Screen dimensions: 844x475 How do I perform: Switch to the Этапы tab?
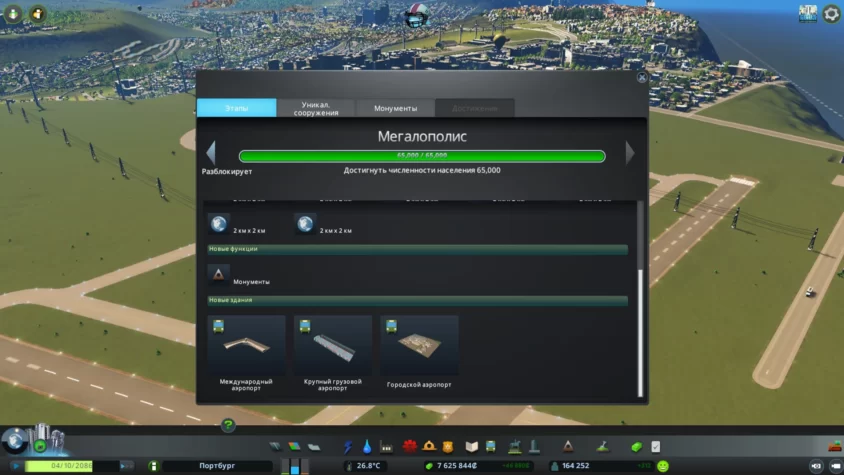[x=237, y=108]
